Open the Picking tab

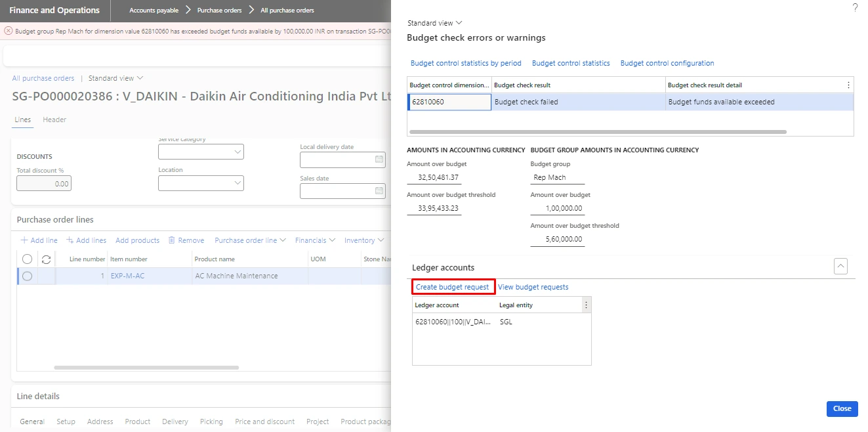(211, 421)
